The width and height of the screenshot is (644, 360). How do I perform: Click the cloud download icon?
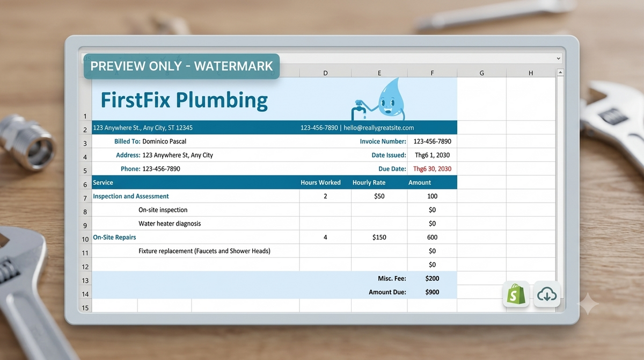(x=547, y=294)
